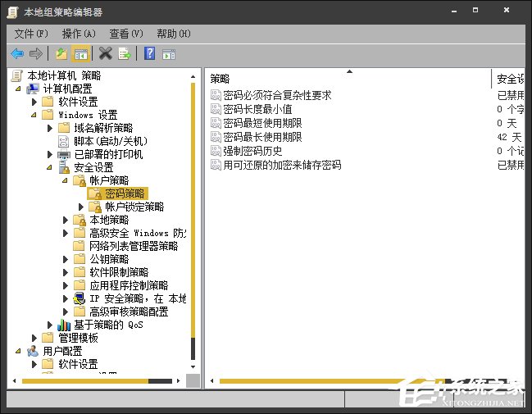Viewport: 532px width, 414px height.
Task: Open the 帮助(H) menu
Action: 174,34
